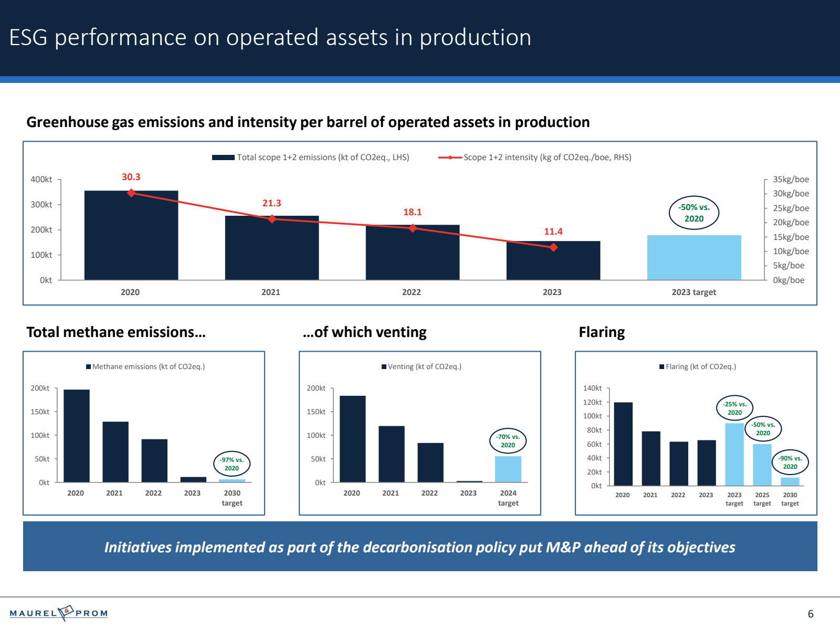Click the 'Flaring' section heading
The image size is (840, 630).
click(x=602, y=332)
